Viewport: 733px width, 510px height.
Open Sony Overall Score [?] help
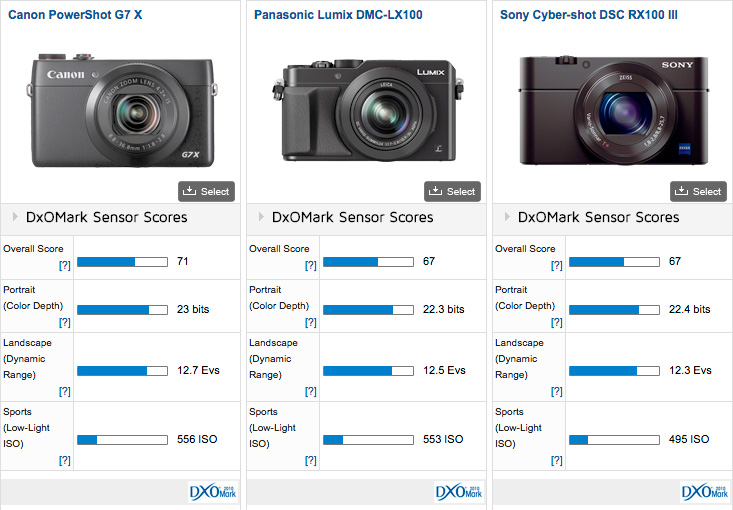tap(556, 266)
